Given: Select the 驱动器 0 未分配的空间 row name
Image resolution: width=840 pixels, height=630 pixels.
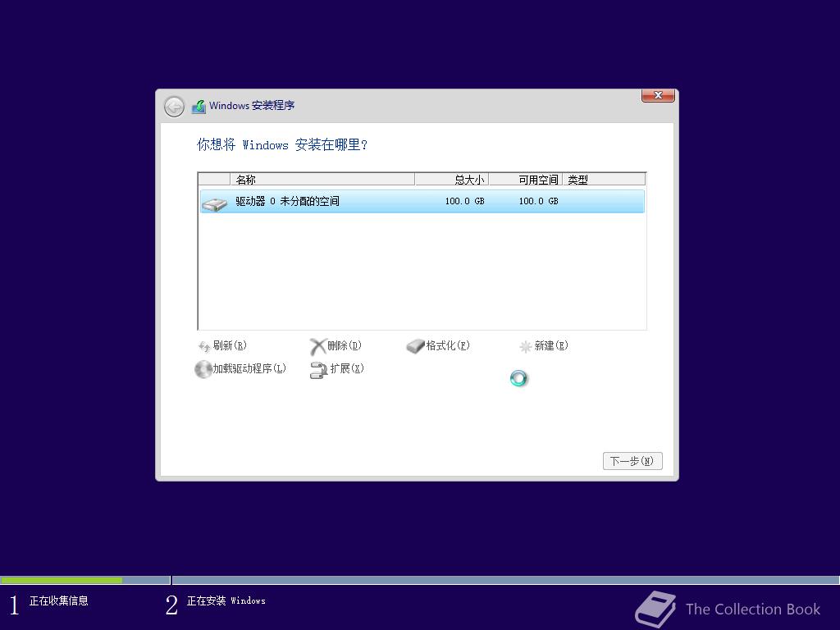Looking at the screenshot, I should (287, 202).
